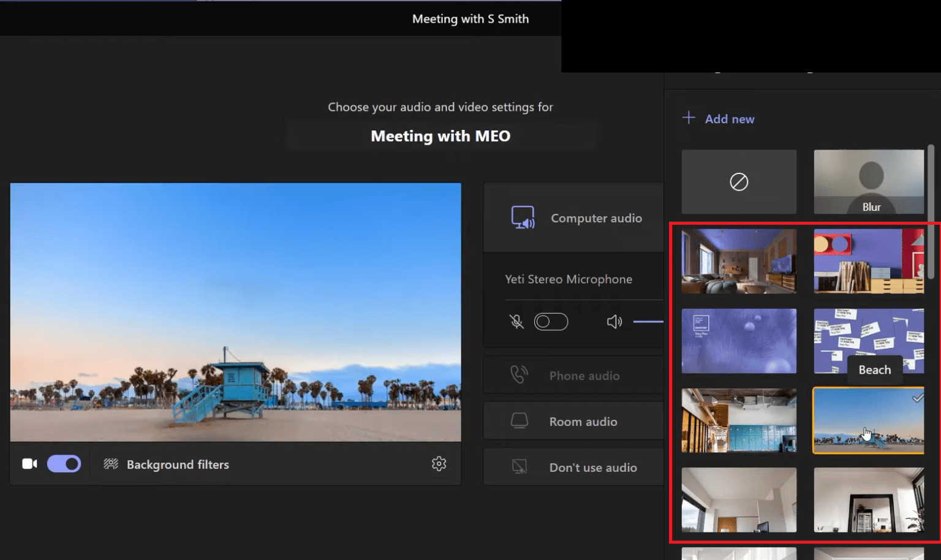Screen dimensions: 941x560
Task: Click the Phone audio handset icon
Action: tap(519, 375)
